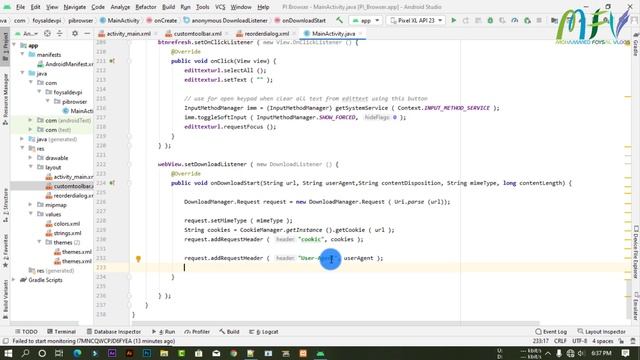
Task: Open Layout Inspector
Action: point(601,332)
